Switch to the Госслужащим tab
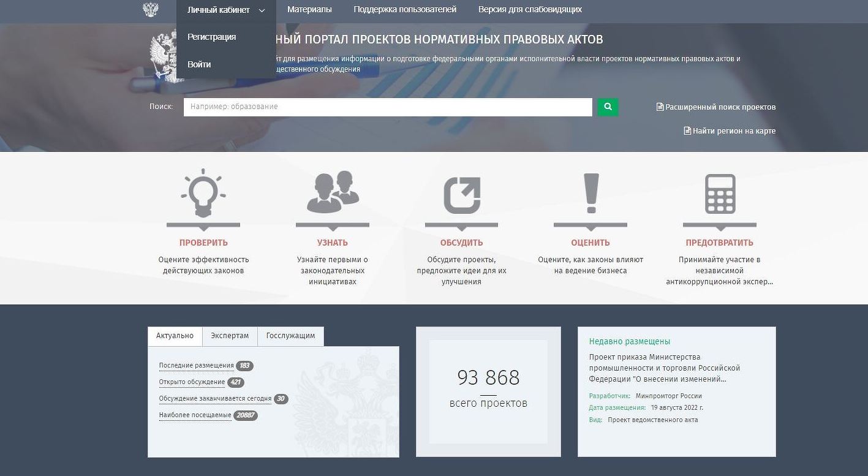Viewport: 868px width, 476px height. [290, 336]
